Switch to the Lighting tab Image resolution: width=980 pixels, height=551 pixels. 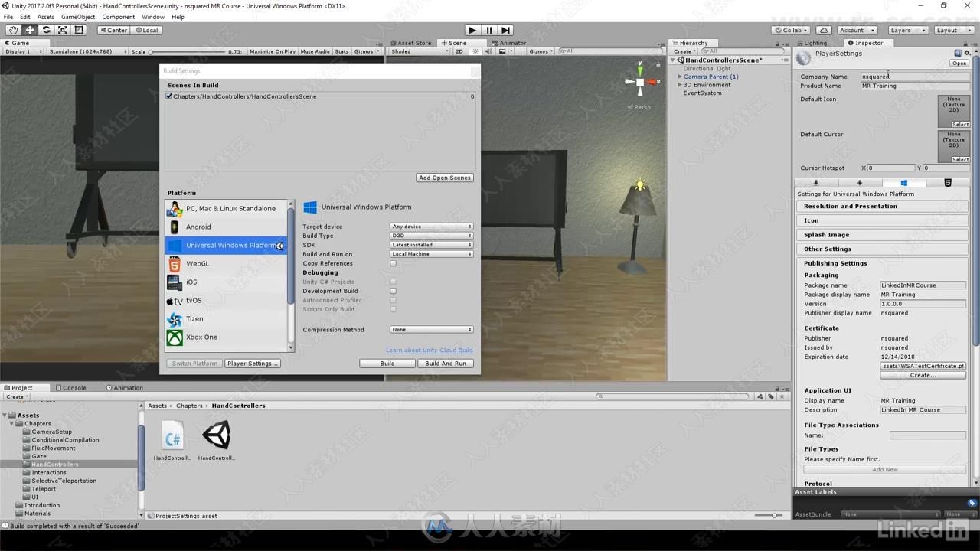pos(812,43)
